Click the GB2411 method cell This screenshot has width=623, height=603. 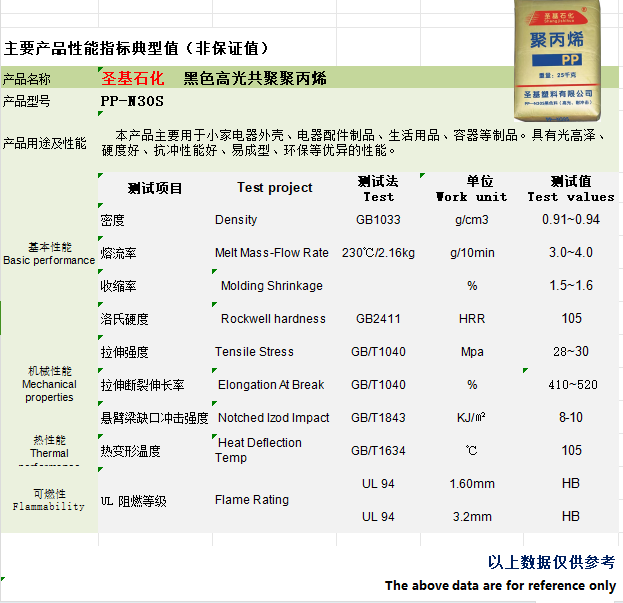tap(378, 319)
